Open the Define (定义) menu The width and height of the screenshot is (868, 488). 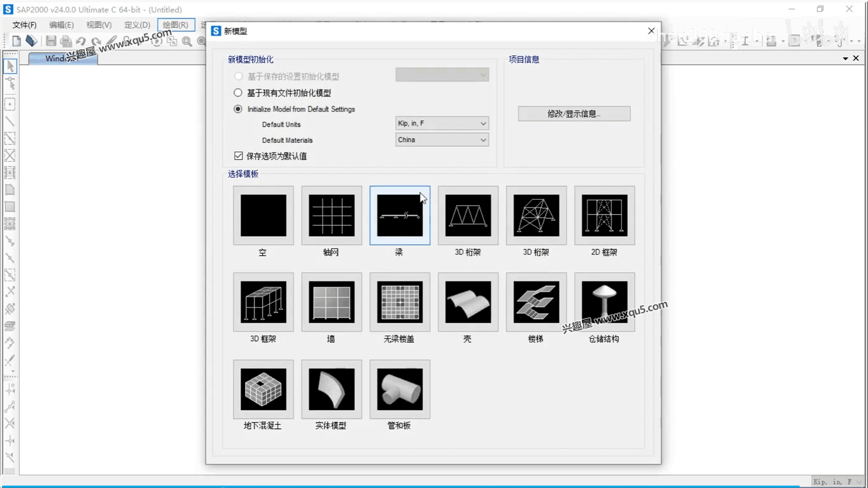137,25
